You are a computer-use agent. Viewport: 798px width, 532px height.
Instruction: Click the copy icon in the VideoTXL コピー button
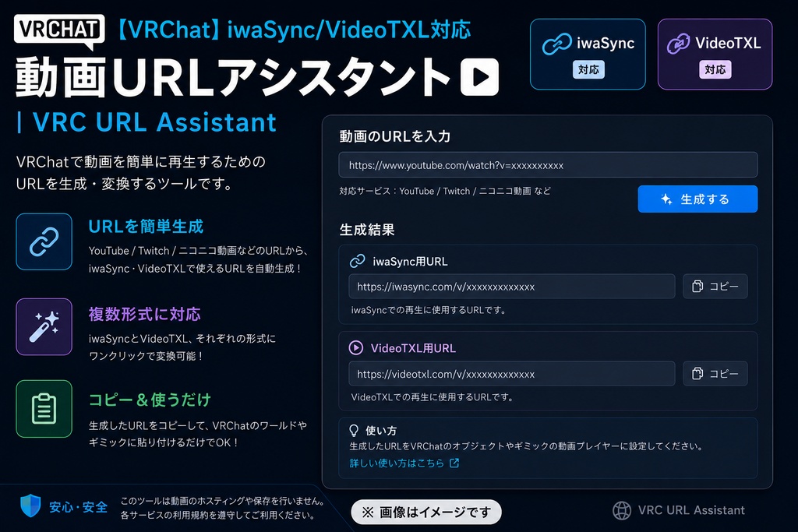pos(697,374)
